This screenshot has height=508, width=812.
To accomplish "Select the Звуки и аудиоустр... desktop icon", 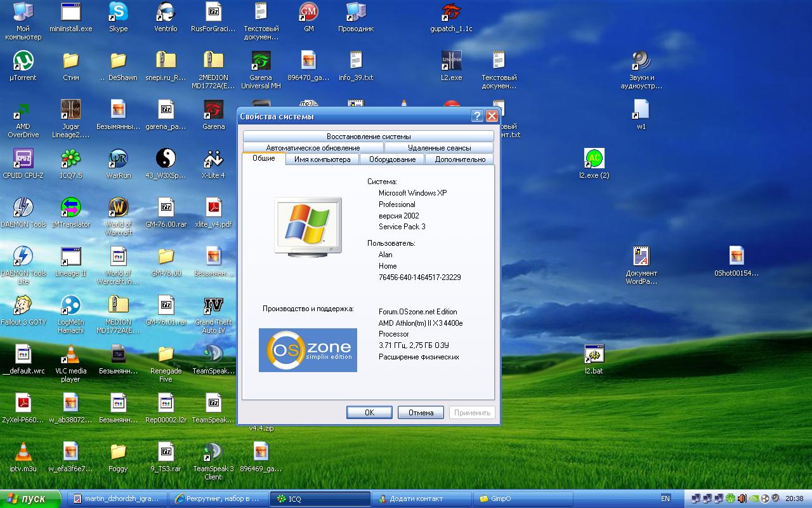I will [641, 70].
